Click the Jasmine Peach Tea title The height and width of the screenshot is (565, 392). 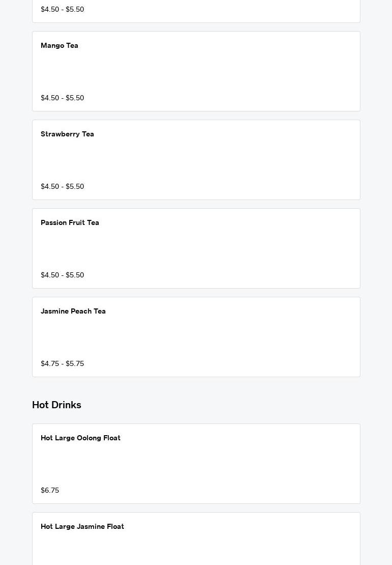(73, 312)
